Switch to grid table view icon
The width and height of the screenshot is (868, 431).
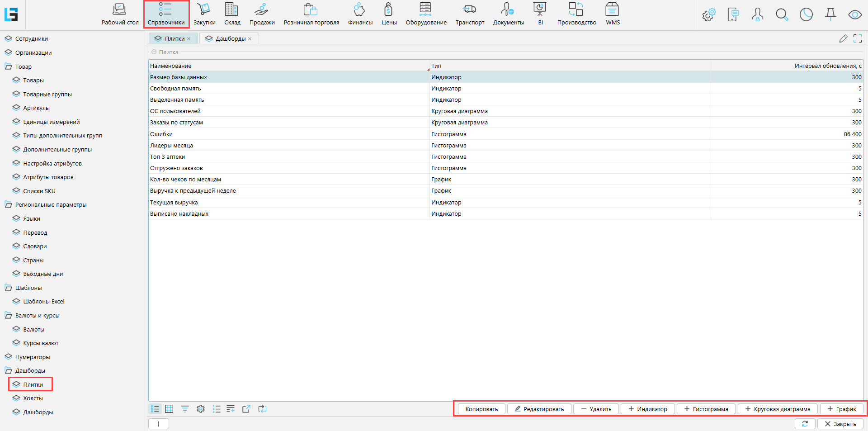point(169,409)
